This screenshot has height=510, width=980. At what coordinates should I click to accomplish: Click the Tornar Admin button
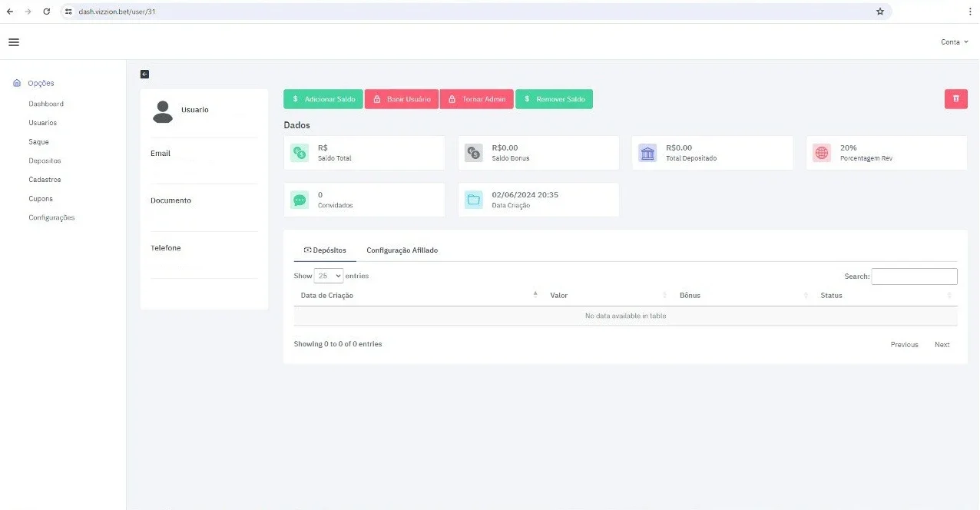coord(476,99)
